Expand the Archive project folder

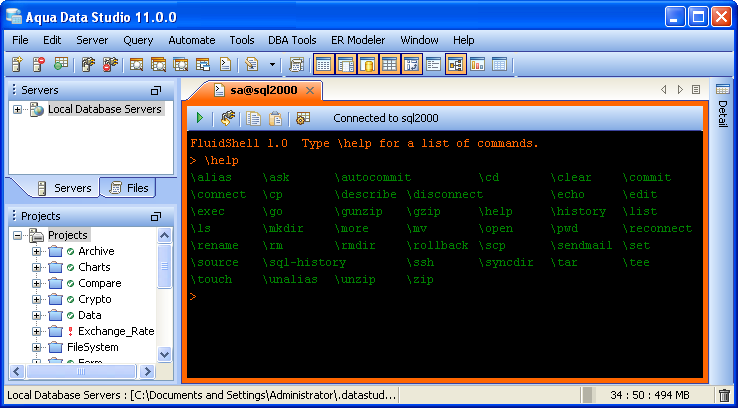[x=36, y=251]
